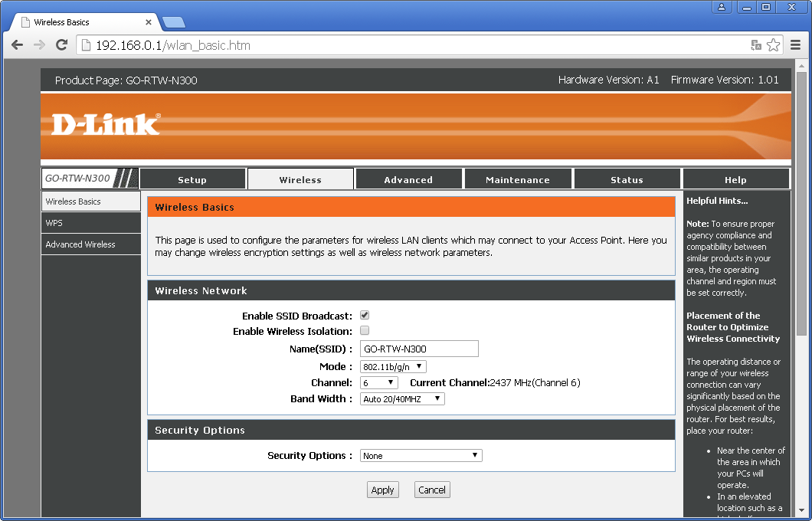Viewport: 812px width, 521px height.
Task: Click the Wireless Network section header
Action: click(x=411, y=290)
